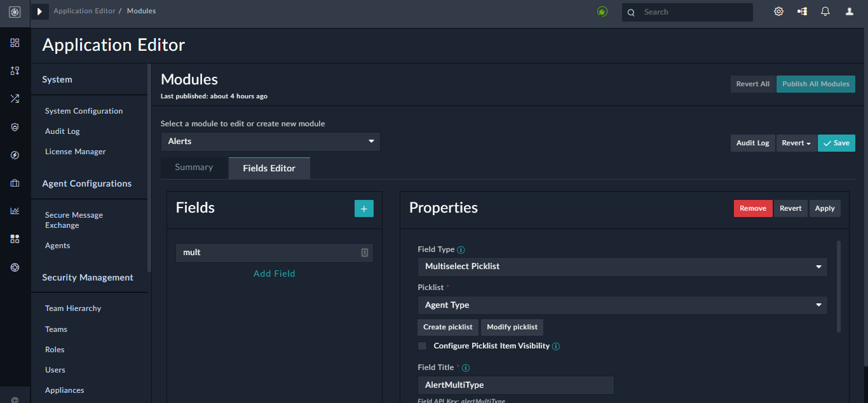Open the user profile icon
Viewport: 868px width, 403px height.
[x=848, y=11]
